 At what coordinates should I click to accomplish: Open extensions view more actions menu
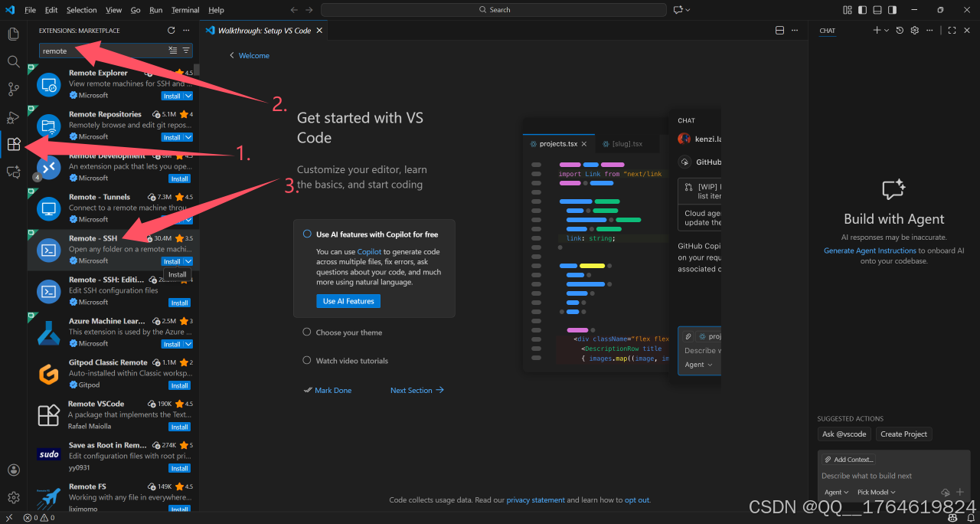point(186,31)
